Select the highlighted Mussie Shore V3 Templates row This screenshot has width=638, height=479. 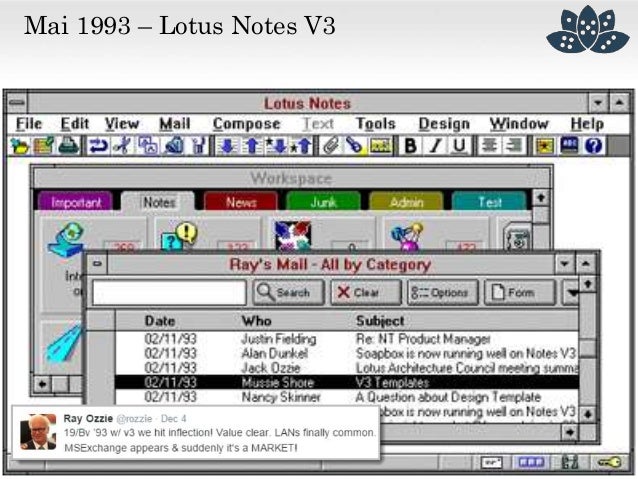pos(347,382)
